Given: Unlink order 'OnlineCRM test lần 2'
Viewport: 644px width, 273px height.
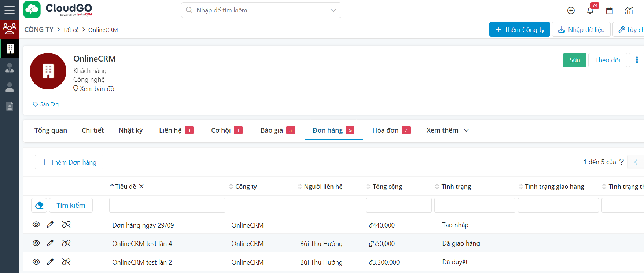Looking at the screenshot, I should click(66, 262).
